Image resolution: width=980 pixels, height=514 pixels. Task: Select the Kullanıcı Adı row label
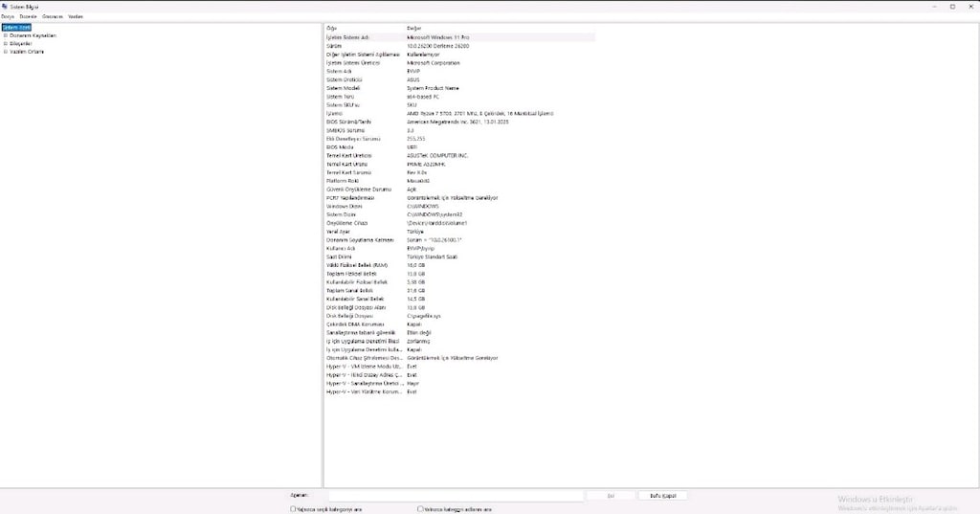click(341, 249)
